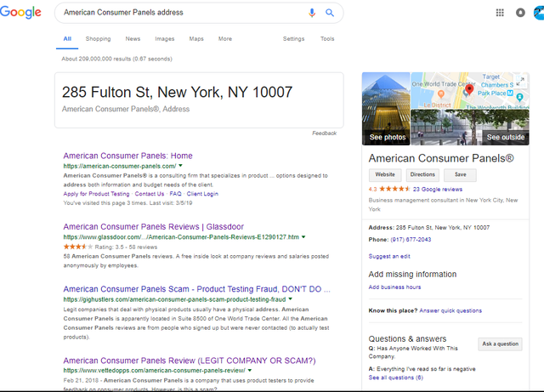
Task: Open See photos building thumbnail
Action: 386,109
